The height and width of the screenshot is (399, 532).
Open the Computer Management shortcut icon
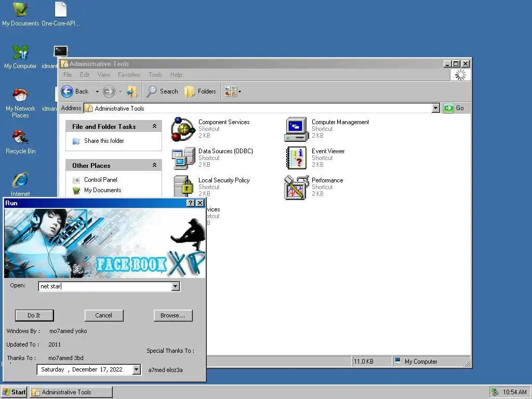(x=296, y=129)
